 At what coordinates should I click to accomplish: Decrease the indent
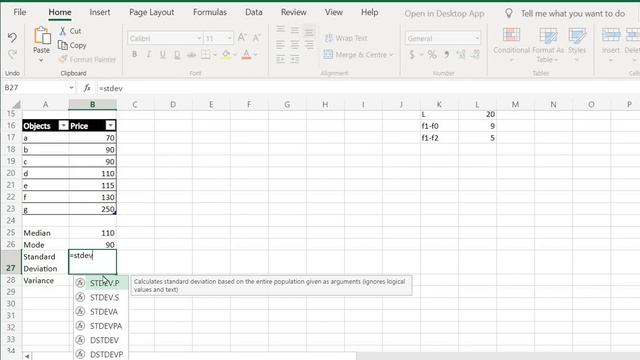pos(280,60)
